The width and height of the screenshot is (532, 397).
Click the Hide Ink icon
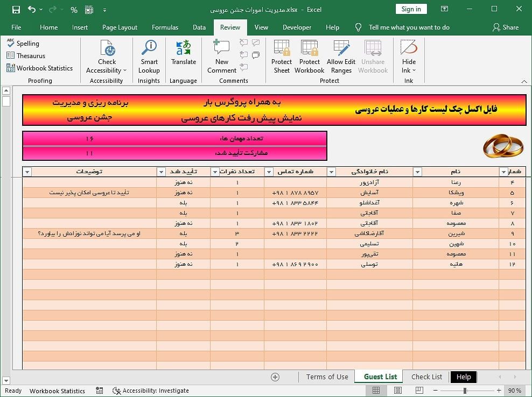click(409, 47)
